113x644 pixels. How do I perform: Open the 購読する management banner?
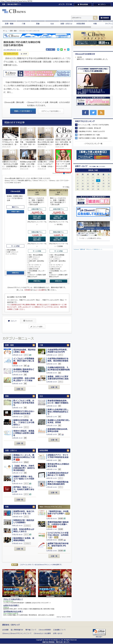(93, 38)
